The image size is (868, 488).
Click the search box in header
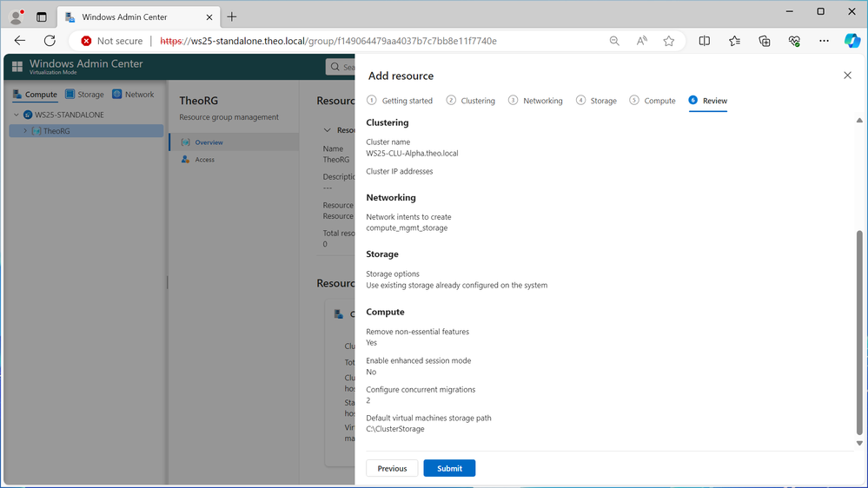(x=341, y=67)
